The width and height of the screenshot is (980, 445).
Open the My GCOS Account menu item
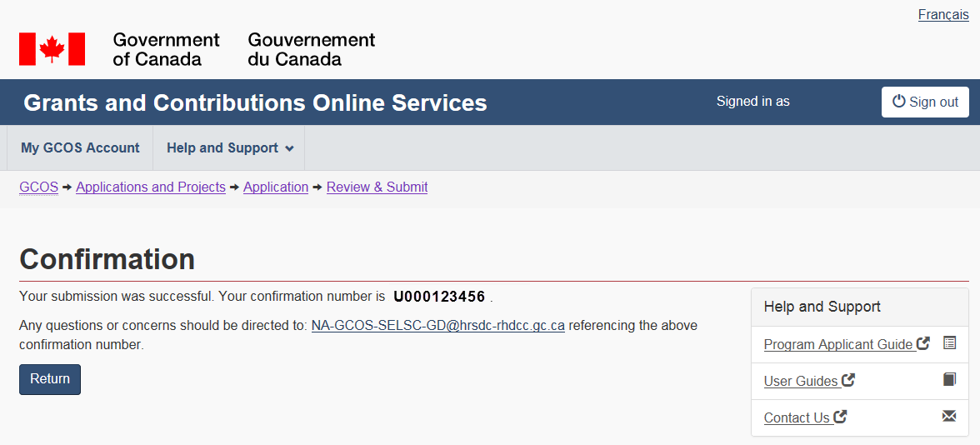point(80,147)
